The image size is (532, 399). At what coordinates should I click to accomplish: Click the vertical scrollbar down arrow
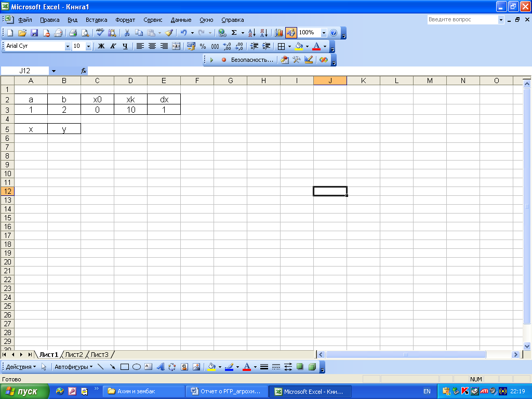(527, 346)
